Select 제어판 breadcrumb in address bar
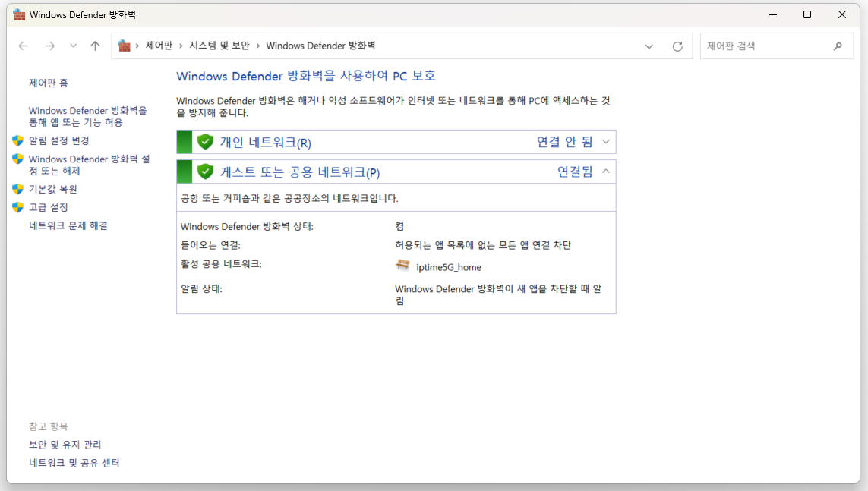 (159, 46)
